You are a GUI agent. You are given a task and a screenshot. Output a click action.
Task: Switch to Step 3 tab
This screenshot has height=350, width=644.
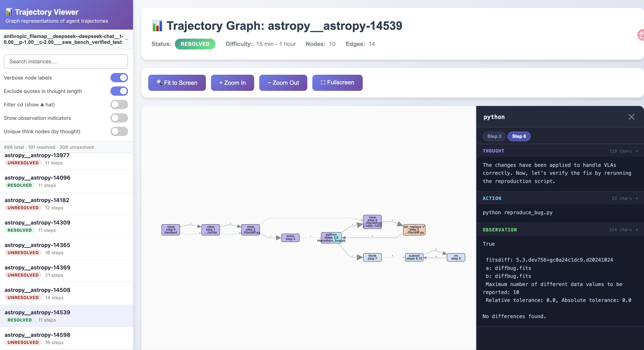(x=494, y=136)
